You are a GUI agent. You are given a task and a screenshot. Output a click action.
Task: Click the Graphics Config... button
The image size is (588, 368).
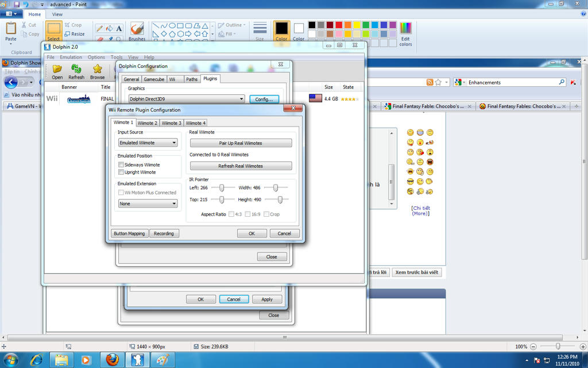[264, 99]
